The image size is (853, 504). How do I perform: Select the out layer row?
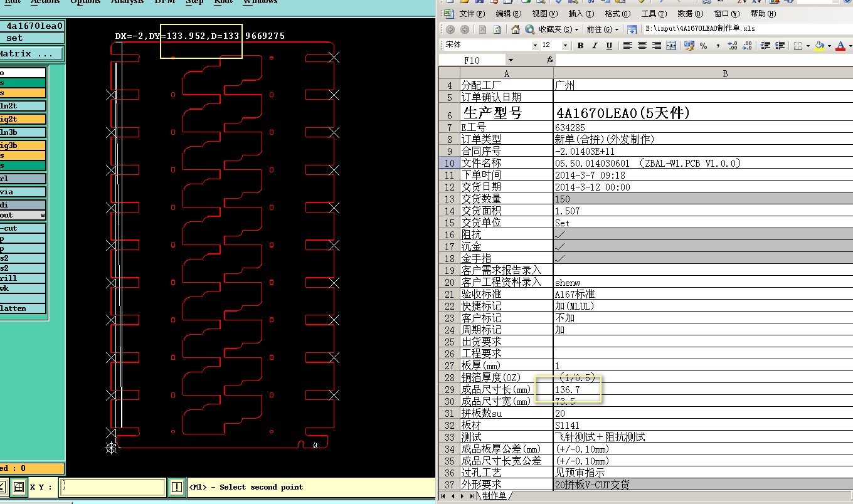tap(23, 215)
